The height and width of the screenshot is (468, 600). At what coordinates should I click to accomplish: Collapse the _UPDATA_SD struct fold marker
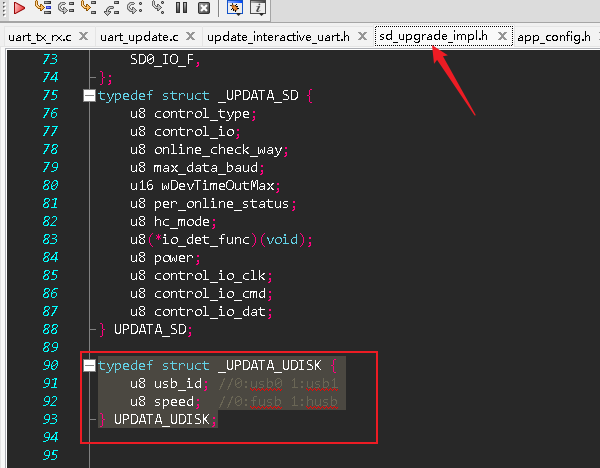point(89,95)
